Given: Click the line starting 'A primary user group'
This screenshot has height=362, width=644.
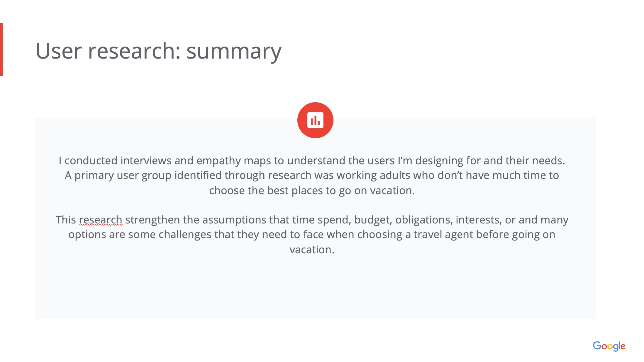Looking at the screenshot, I should (x=312, y=175).
